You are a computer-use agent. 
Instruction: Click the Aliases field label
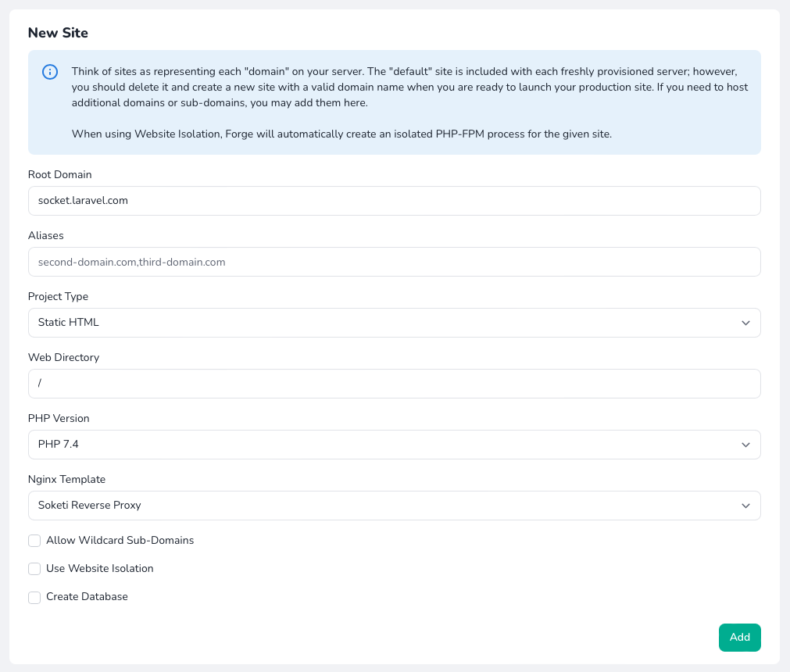pos(46,235)
